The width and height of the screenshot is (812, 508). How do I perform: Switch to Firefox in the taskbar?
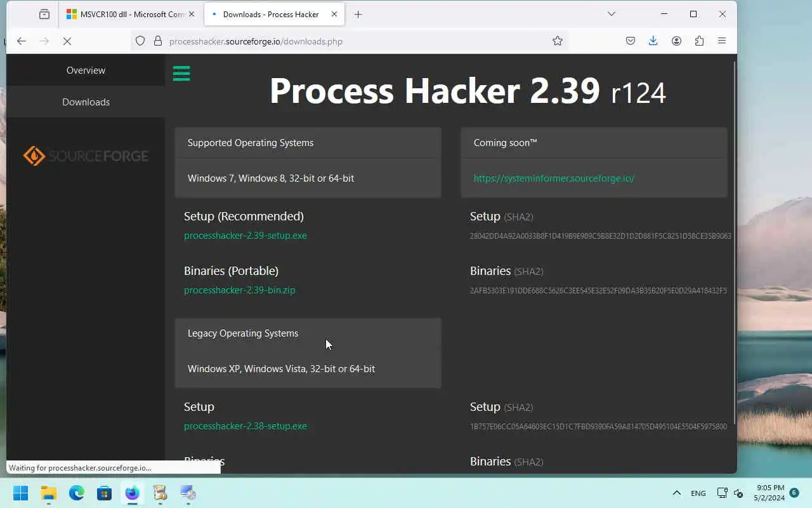click(132, 493)
